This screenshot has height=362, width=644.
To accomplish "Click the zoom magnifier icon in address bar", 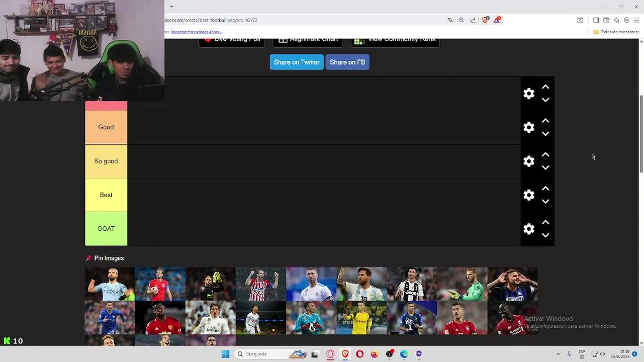I will point(462,20).
